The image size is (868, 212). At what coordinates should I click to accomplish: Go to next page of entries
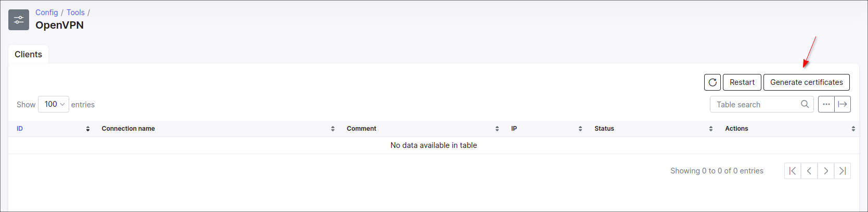(826, 171)
